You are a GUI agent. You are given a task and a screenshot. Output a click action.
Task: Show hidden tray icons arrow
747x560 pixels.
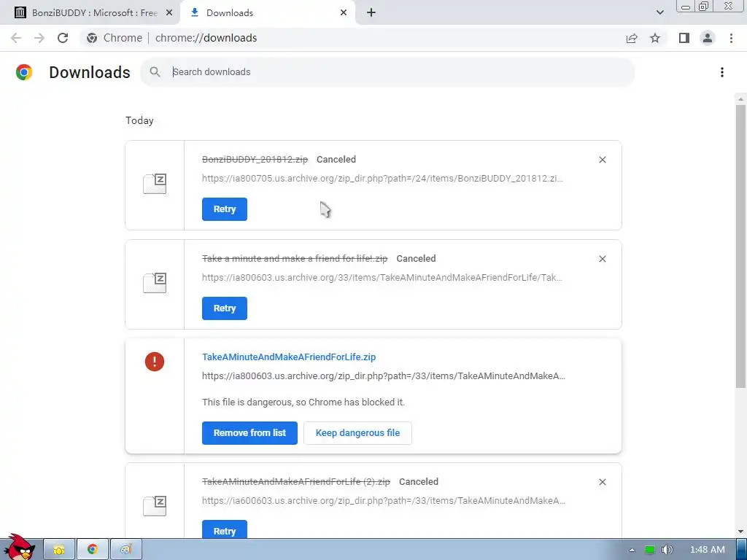click(x=632, y=550)
